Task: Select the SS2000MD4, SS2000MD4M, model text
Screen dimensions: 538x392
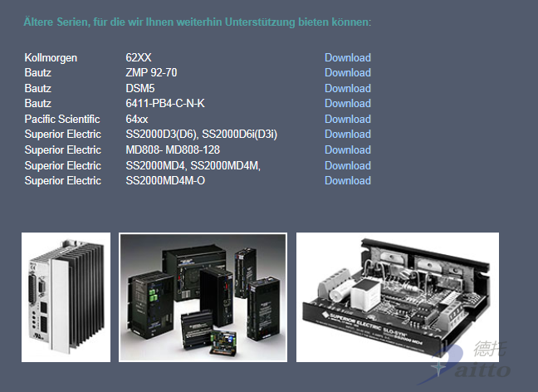Action: click(x=193, y=166)
